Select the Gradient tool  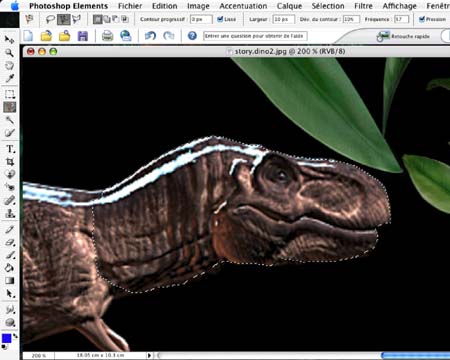point(10,281)
